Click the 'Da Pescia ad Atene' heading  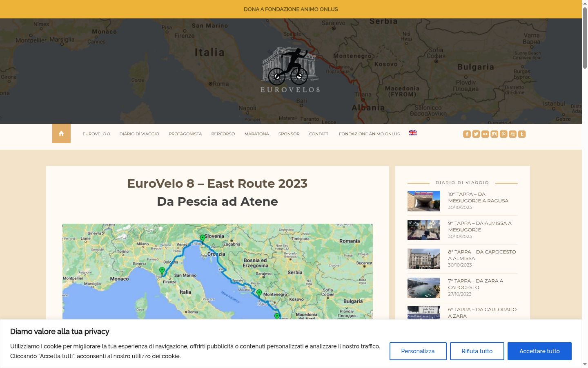coord(217,202)
